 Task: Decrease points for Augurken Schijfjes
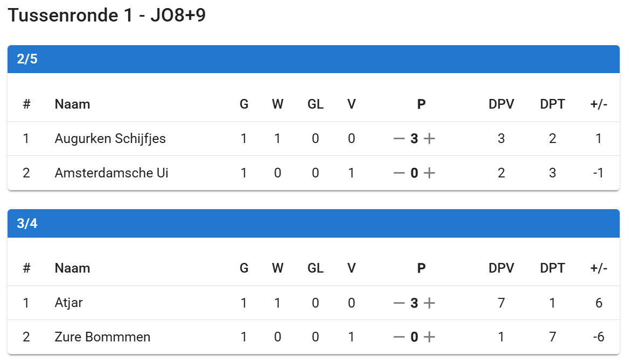pos(398,139)
